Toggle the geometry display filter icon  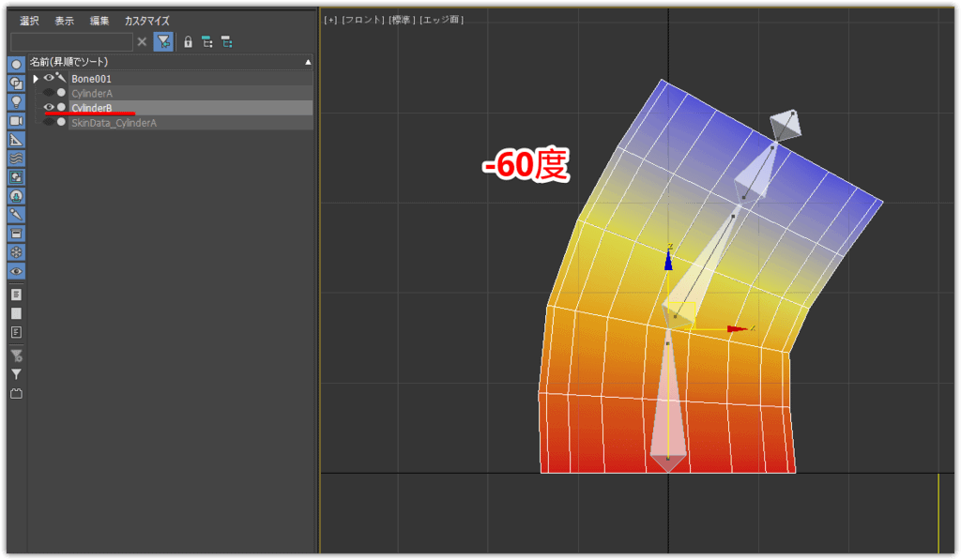tap(16, 65)
